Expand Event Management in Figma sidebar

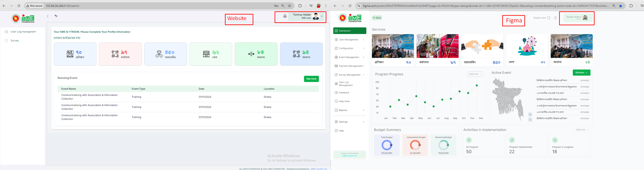point(350,57)
